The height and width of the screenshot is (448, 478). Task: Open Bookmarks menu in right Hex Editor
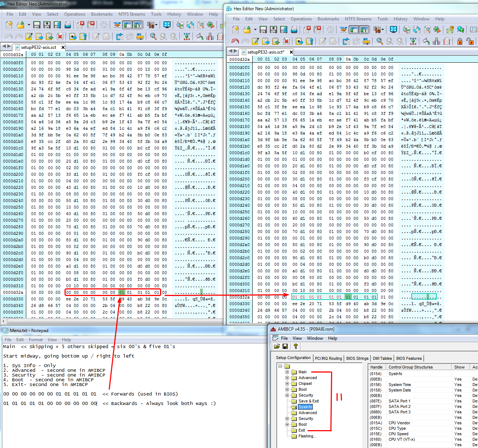(328, 19)
